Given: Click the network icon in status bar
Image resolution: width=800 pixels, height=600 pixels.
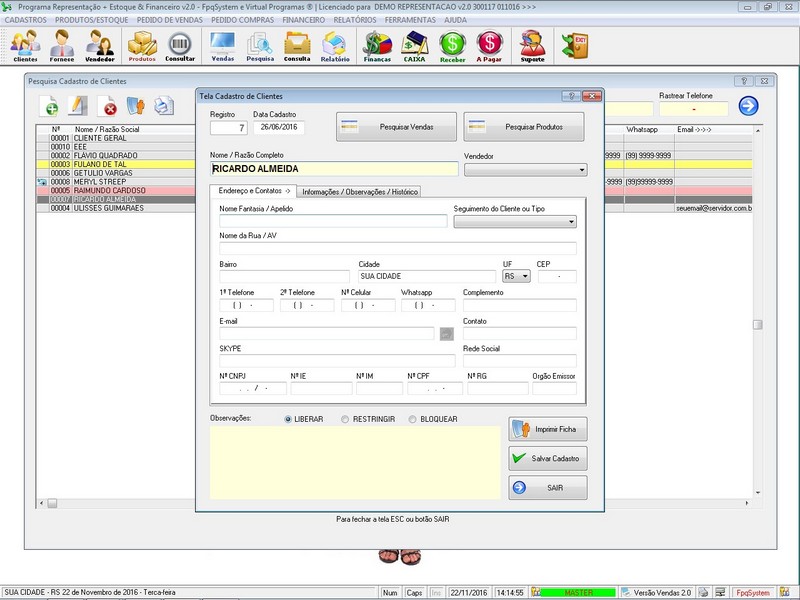Looking at the screenshot, I should pyautogui.click(x=720, y=592).
